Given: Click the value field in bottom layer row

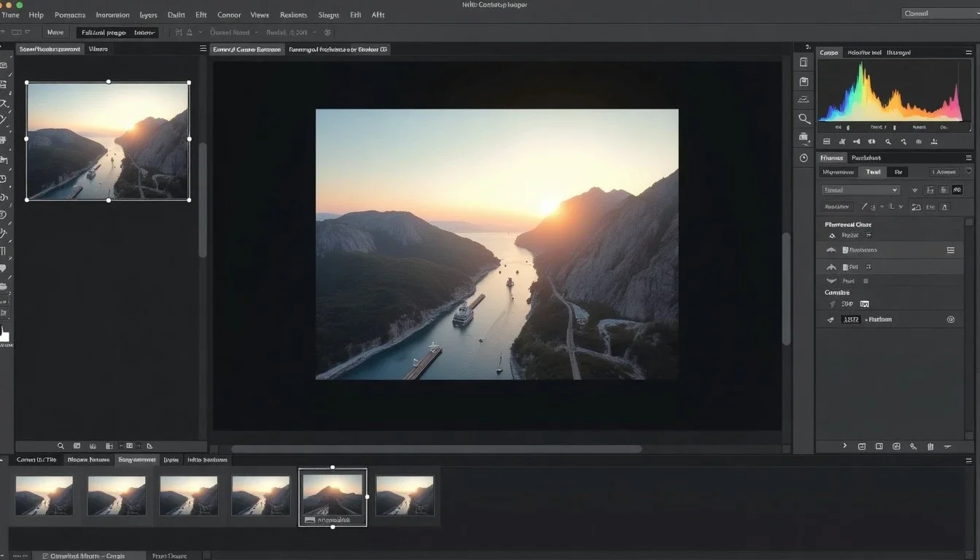Looking at the screenshot, I should coord(850,319).
